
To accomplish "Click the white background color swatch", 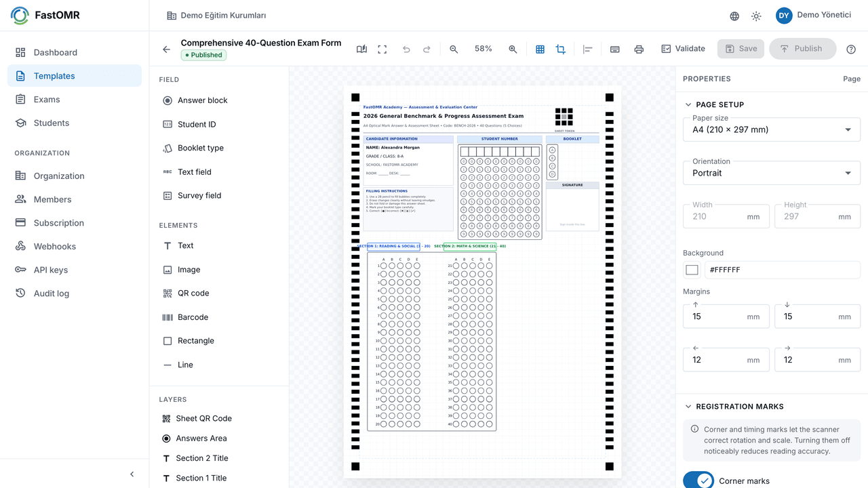I will pyautogui.click(x=692, y=270).
